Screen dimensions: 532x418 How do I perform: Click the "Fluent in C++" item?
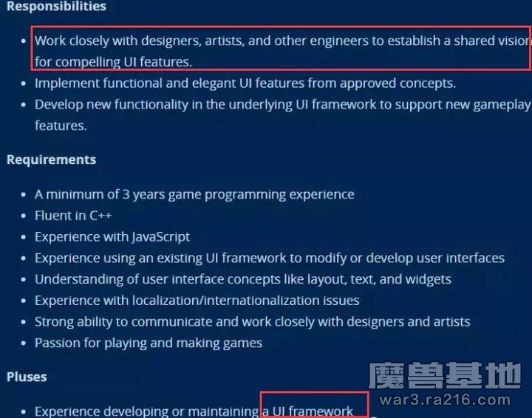(x=73, y=216)
